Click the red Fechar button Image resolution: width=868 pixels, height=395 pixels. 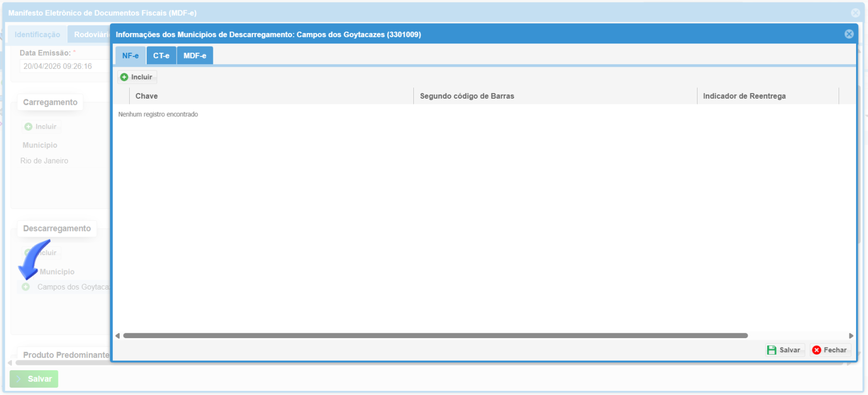click(830, 350)
